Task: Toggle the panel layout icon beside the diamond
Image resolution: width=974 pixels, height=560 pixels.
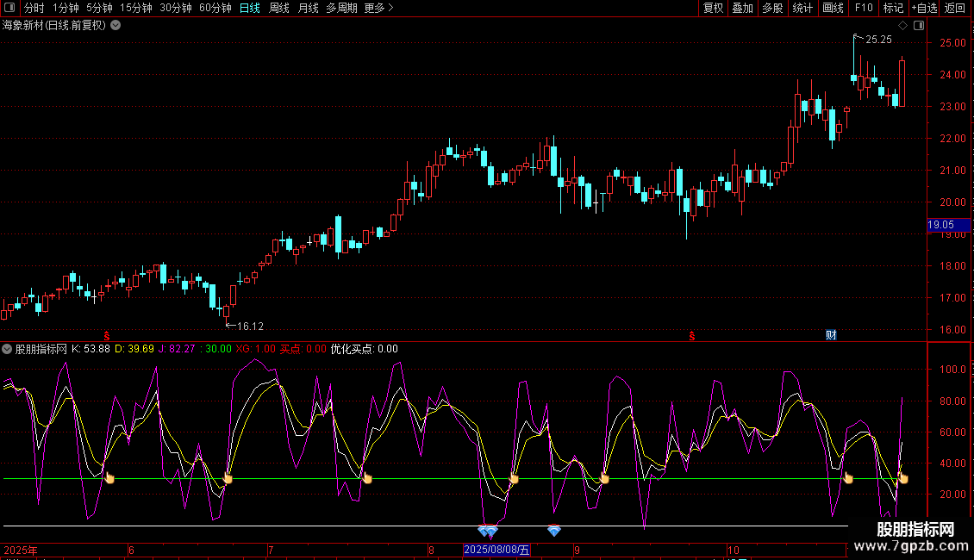Action: (919, 26)
